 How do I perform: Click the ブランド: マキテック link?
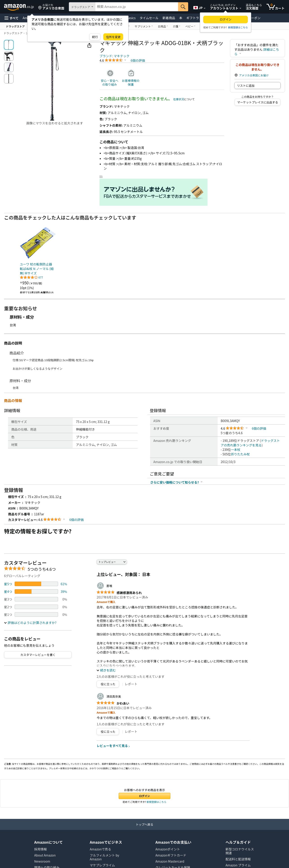tap(114, 56)
